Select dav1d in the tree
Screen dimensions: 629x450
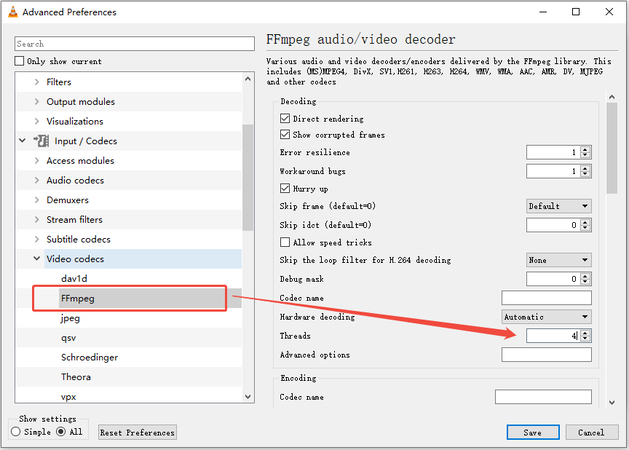[x=74, y=278]
